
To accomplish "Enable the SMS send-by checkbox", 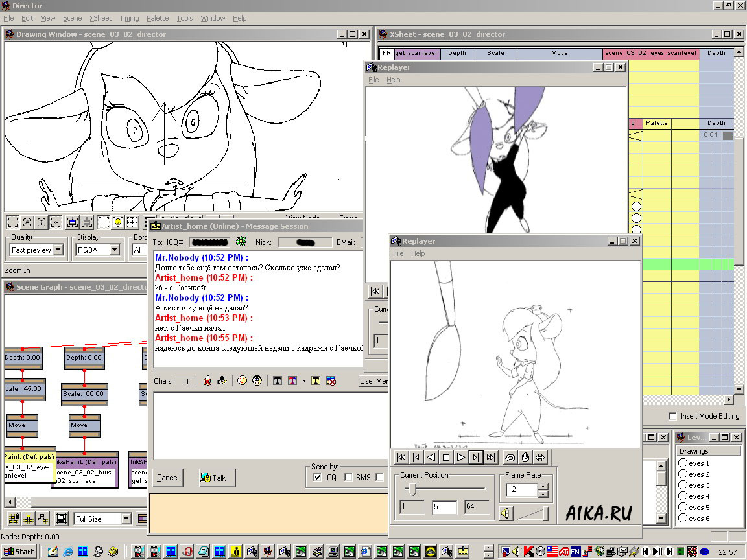I will [x=348, y=477].
